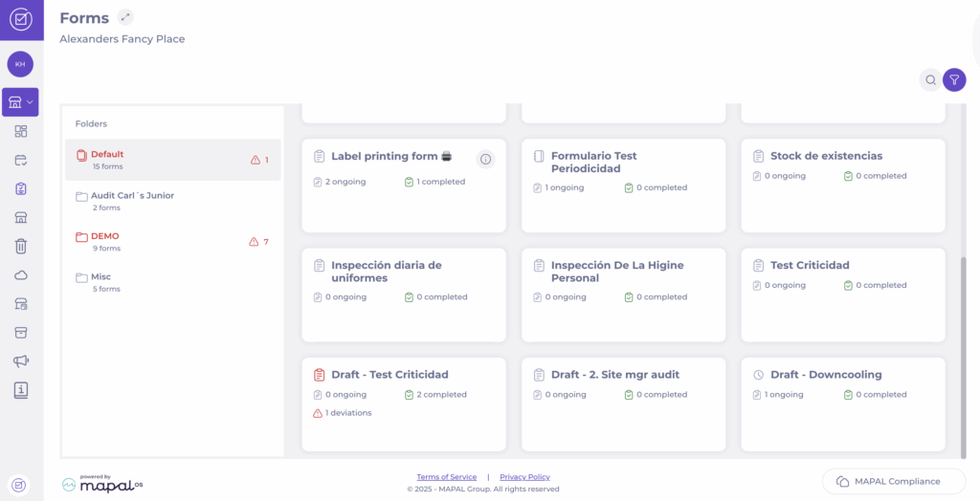Open the filter funnel button
The width and height of the screenshot is (980, 501).
(x=954, y=80)
